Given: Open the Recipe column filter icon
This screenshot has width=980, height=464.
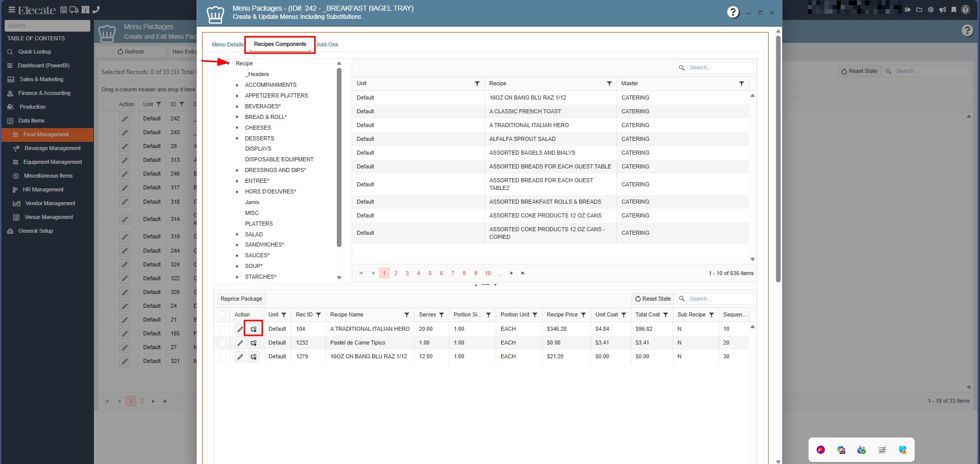Looking at the screenshot, I should tap(609, 84).
